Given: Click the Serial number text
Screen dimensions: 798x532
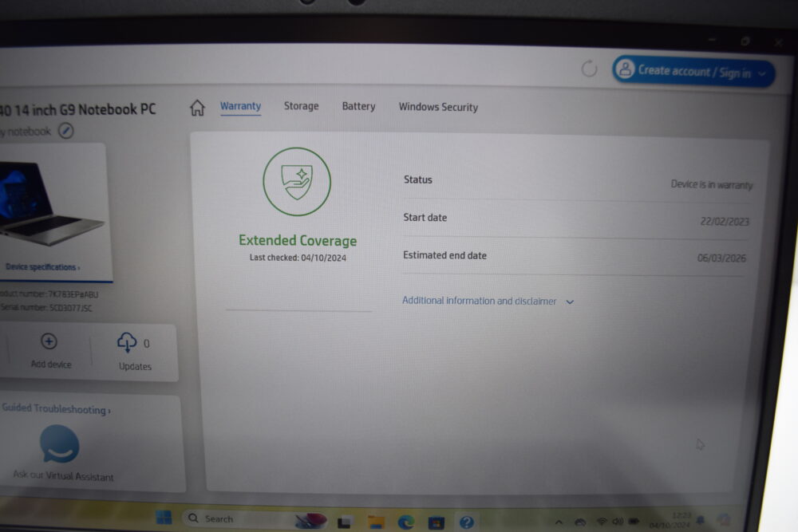Looking at the screenshot, I should (x=46, y=308).
